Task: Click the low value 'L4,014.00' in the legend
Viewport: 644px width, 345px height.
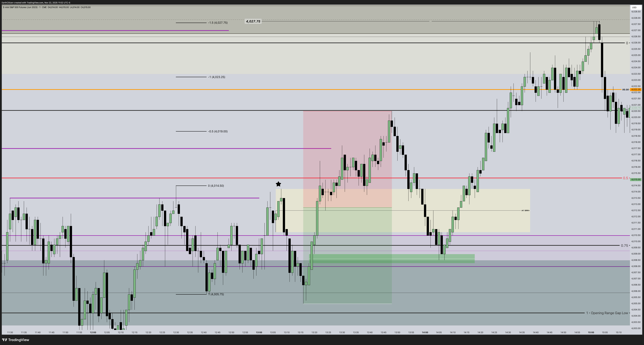Action: (74, 8)
